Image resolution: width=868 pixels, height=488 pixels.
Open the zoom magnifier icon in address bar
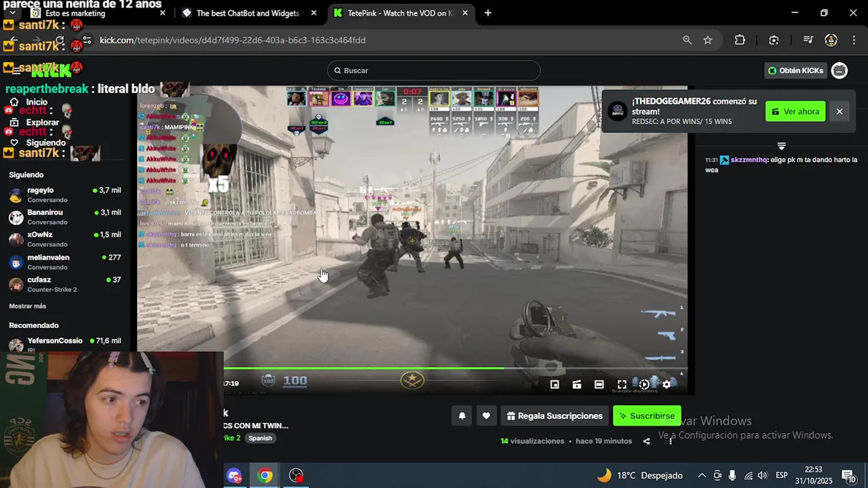[687, 40]
